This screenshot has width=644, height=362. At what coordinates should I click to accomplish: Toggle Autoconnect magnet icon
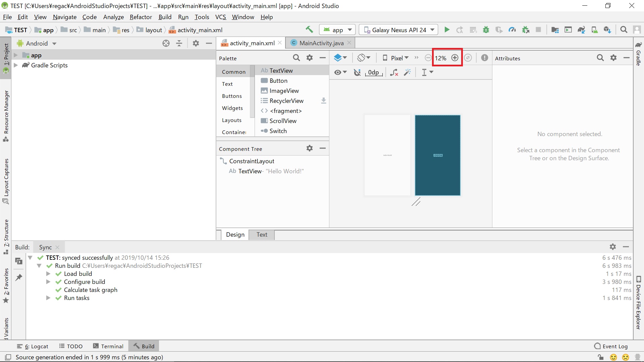[x=358, y=72]
